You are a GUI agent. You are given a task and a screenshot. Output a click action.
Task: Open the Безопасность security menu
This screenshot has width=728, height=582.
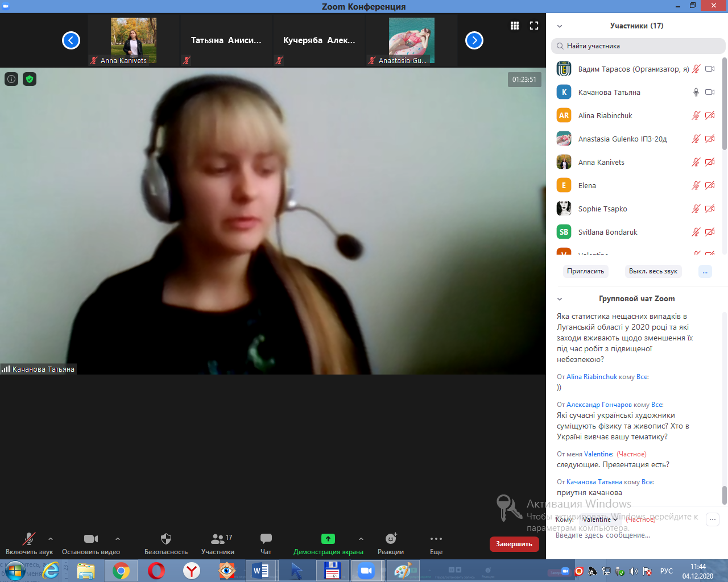166,544
